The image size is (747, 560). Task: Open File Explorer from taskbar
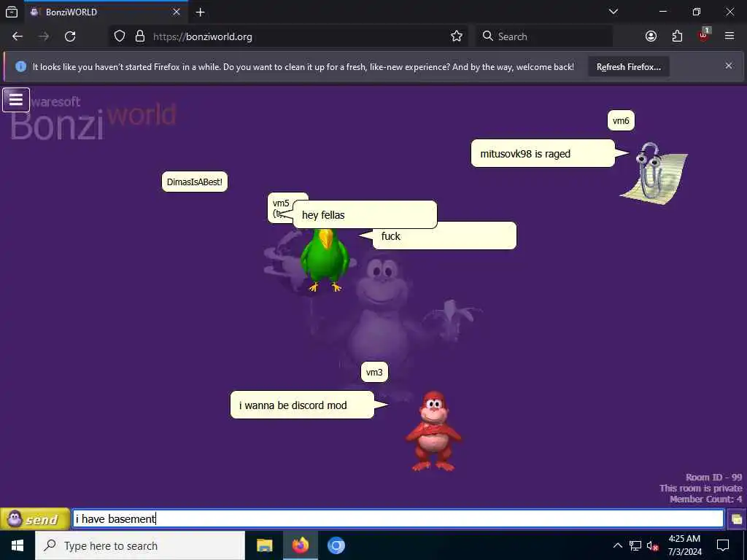(264, 545)
